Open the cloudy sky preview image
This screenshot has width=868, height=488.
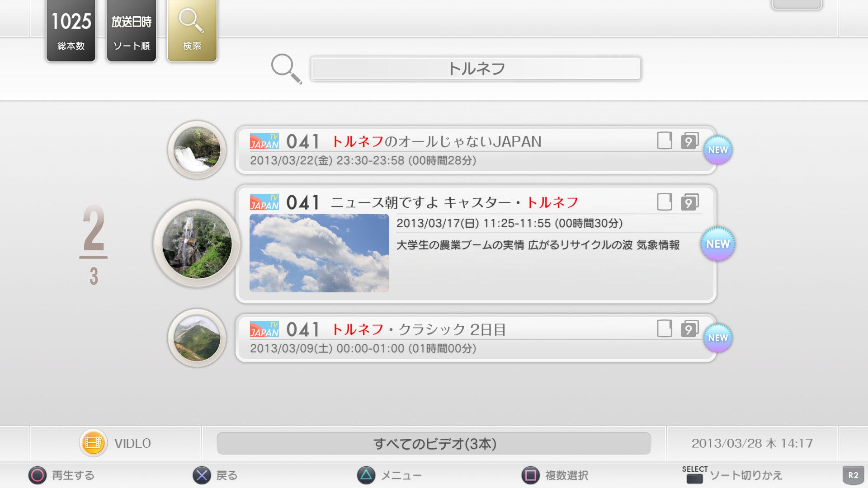coord(319,253)
